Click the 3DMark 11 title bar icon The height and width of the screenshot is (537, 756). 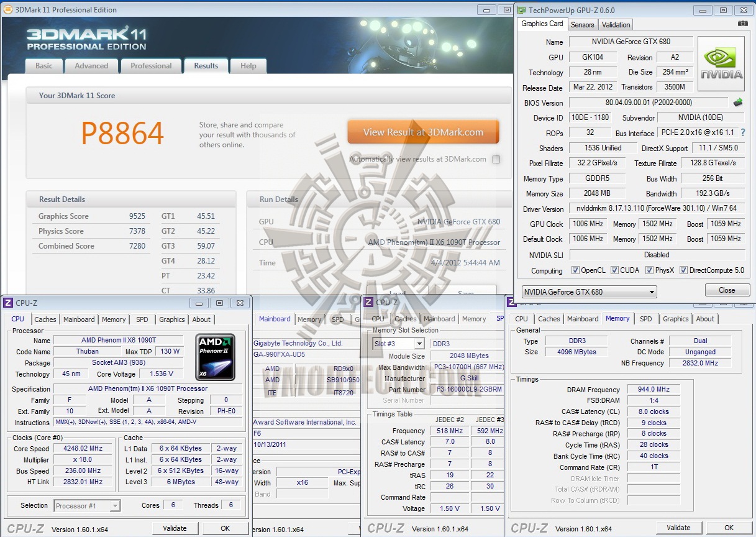coord(7,10)
